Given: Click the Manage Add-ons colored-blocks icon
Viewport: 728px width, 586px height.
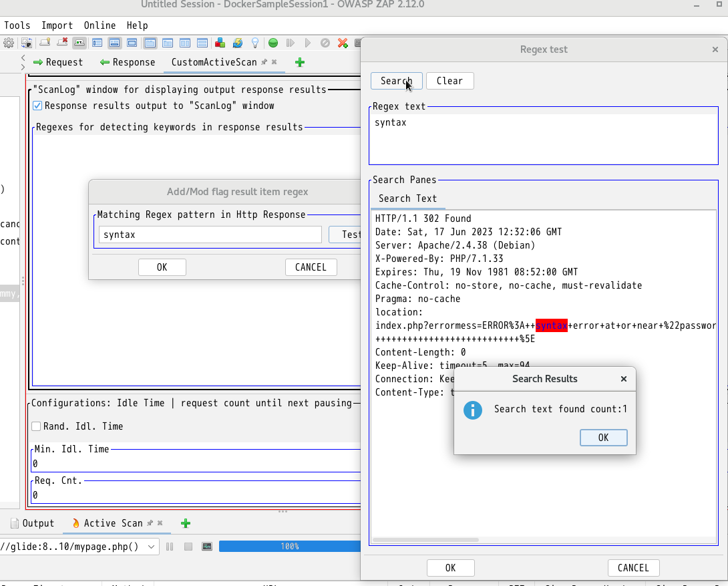Looking at the screenshot, I should 220,42.
